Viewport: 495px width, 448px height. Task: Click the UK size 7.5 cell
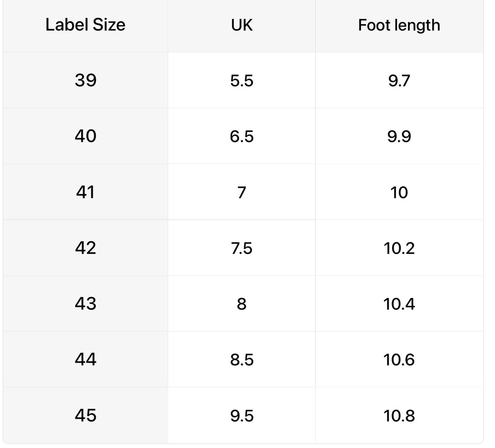[242, 248]
